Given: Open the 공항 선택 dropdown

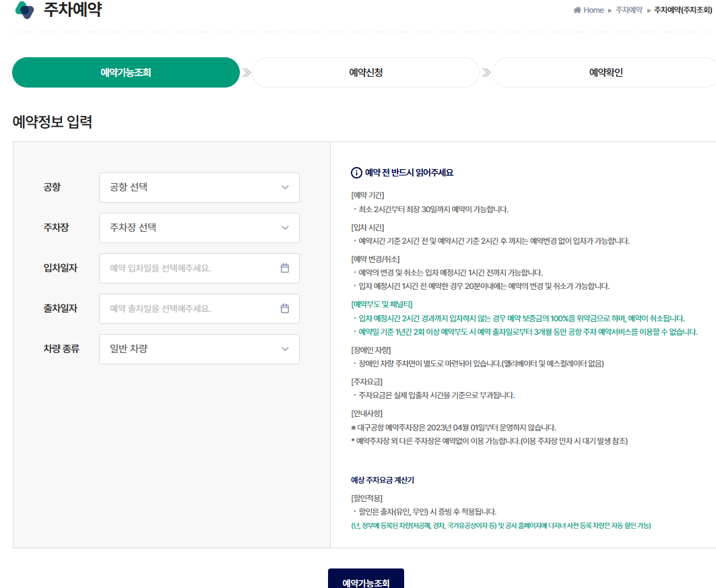Looking at the screenshot, I should click(x=199, y=187).
